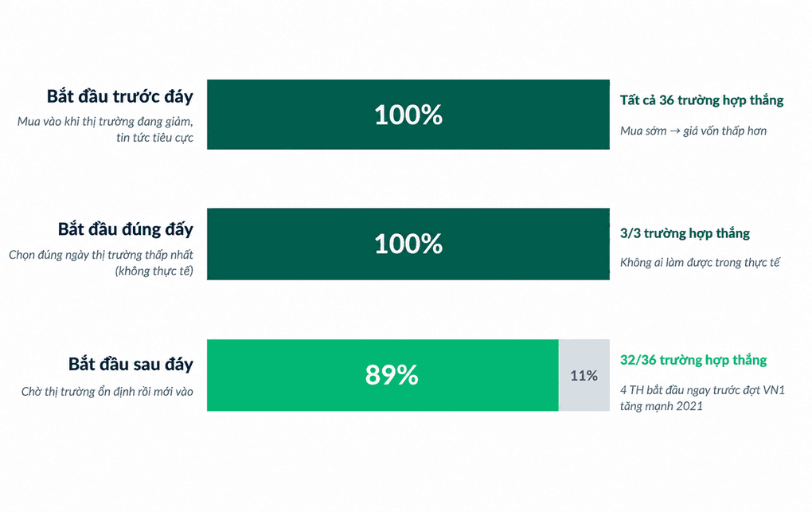Click subtitle 'Mua vào khi thị trường đang giảm'

pyautogui.click(x=105, y=122)
